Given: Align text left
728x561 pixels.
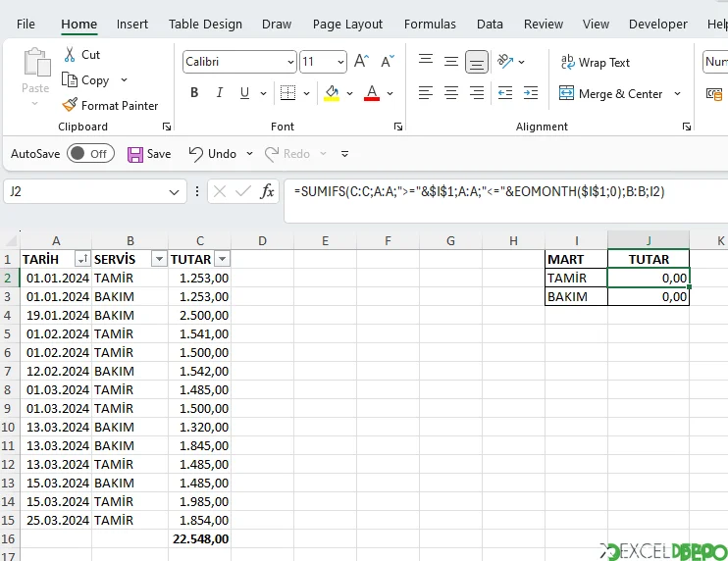Looking at the screenshot, I should [x=425, y=93].
